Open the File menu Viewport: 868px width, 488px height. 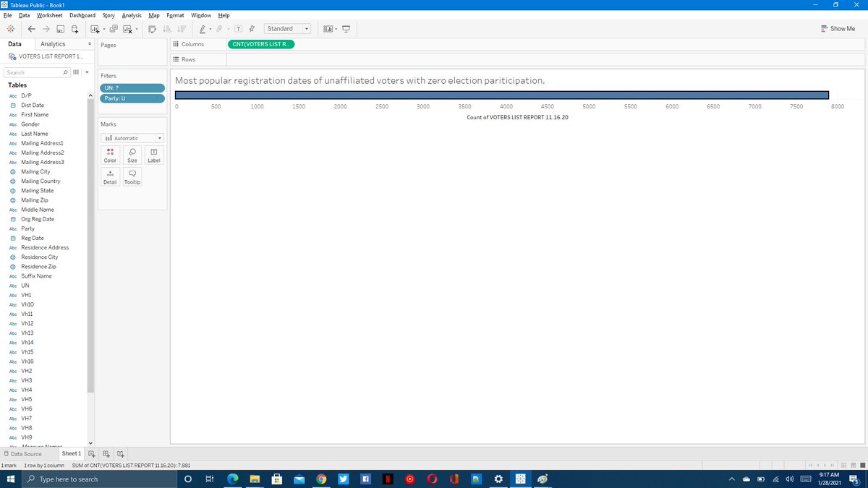click(8, 15)
